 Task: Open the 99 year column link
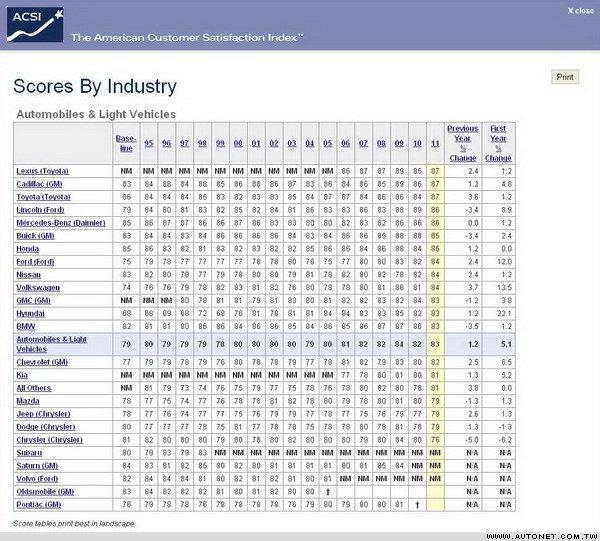click(x=220, y=143)
